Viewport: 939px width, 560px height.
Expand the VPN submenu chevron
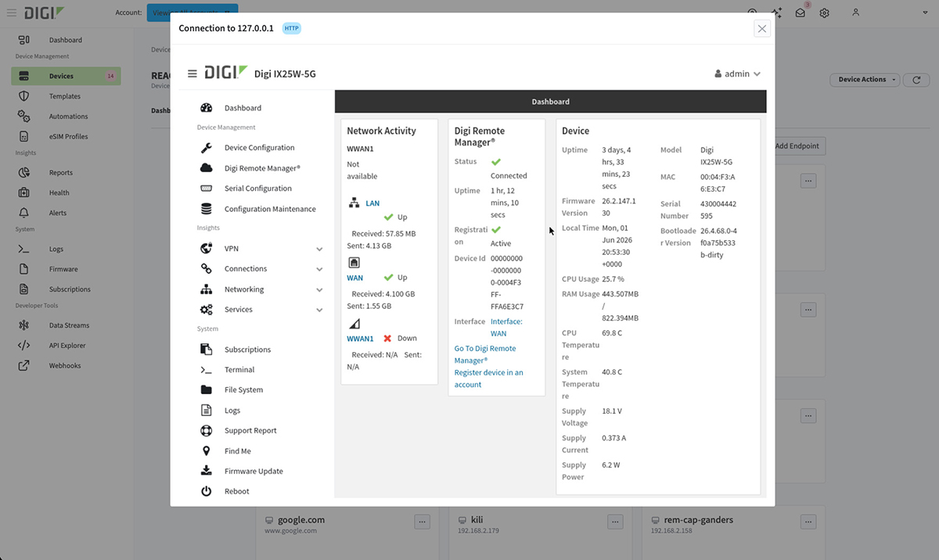coord(319,249)
